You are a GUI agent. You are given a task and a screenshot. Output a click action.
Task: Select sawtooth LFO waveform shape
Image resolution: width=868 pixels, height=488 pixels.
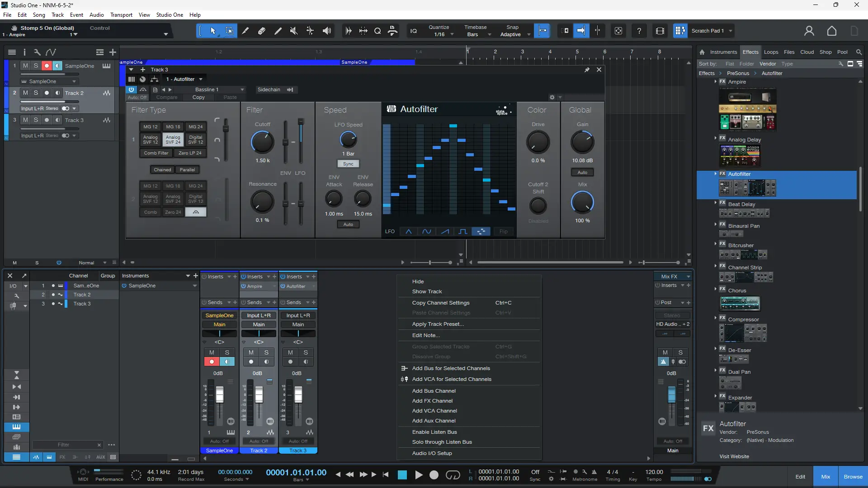tap(445, 231)
